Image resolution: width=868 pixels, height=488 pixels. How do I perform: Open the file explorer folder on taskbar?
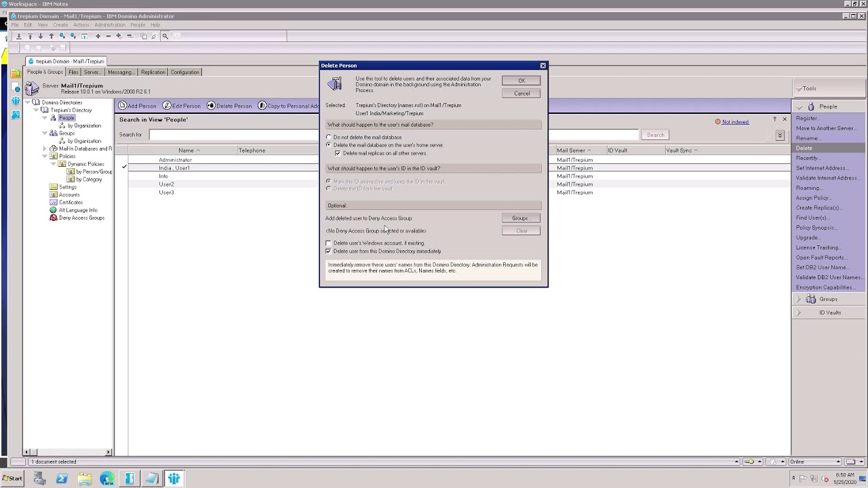tap(84, 479)
